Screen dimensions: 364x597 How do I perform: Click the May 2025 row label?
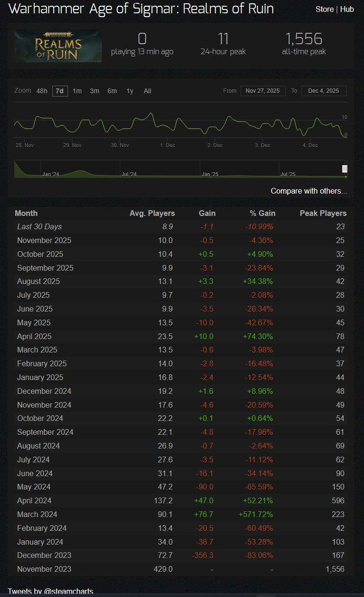point(34,323)
